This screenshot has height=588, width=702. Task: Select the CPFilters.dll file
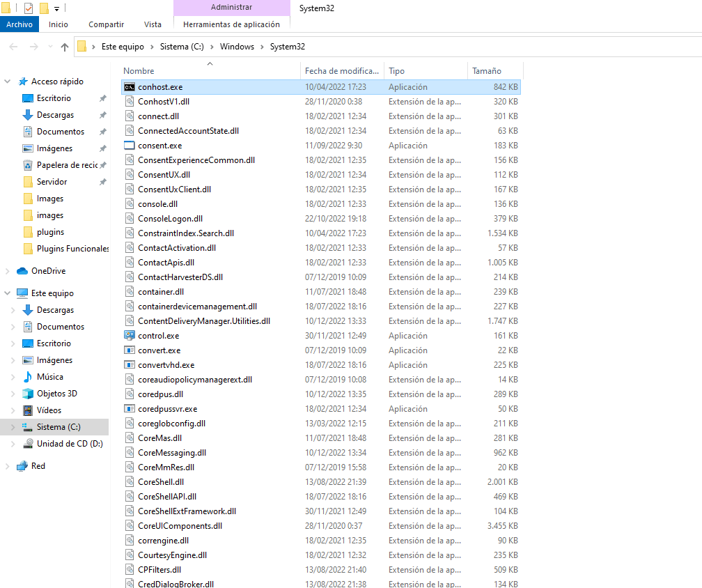(320, 570)
